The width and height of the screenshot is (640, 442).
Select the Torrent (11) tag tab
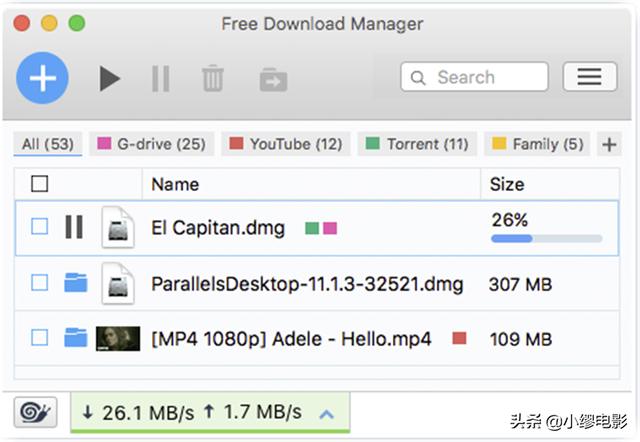coord(417,144)
